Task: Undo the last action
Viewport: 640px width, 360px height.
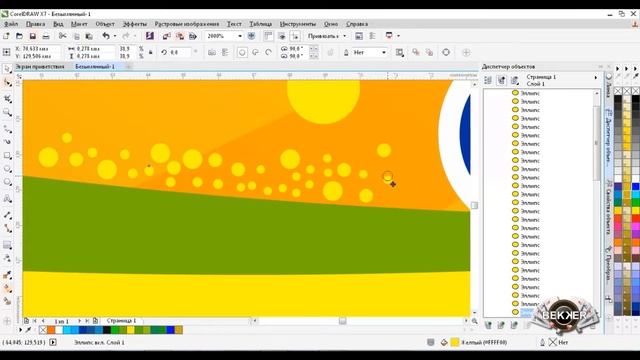Action: click(x=106, y=36)
